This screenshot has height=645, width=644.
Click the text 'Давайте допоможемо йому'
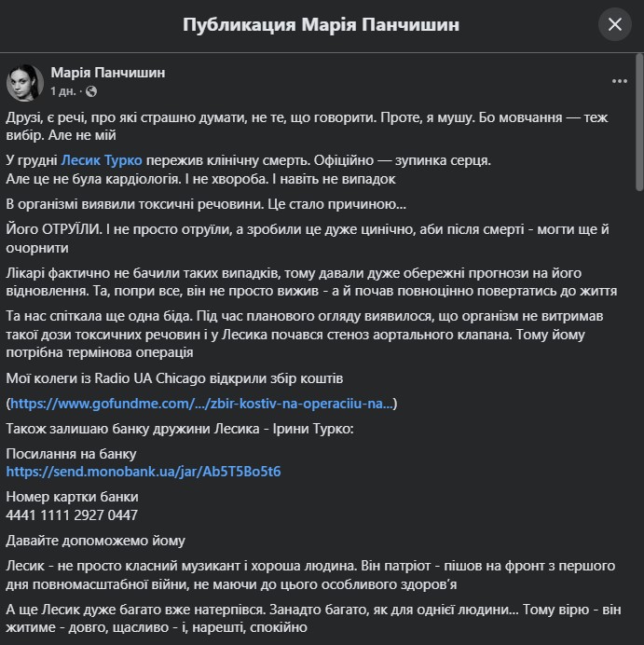pyautogui.click(x=95, y=541)
